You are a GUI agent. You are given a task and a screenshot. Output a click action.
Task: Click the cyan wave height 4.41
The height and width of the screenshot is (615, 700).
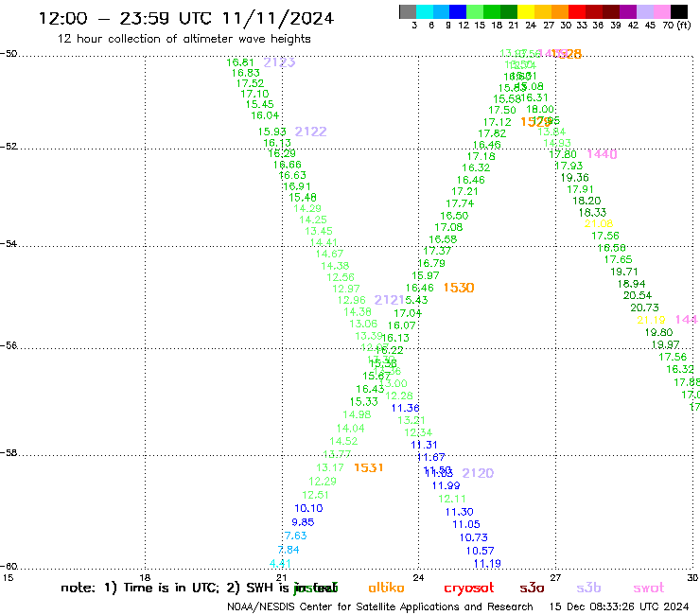[x=280, y=564]
